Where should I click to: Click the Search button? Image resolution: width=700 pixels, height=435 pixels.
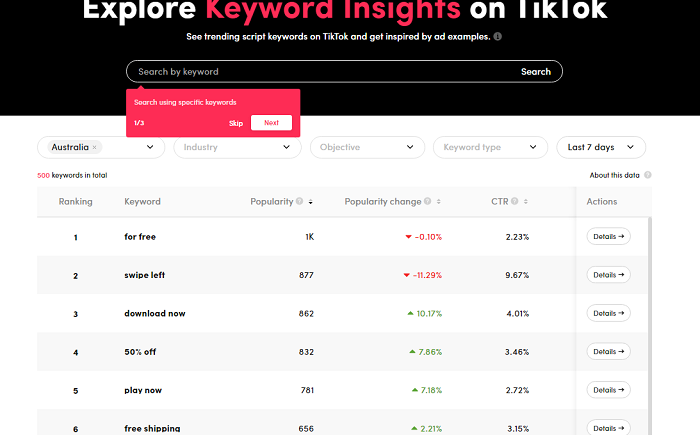click(x=536, y=71)
